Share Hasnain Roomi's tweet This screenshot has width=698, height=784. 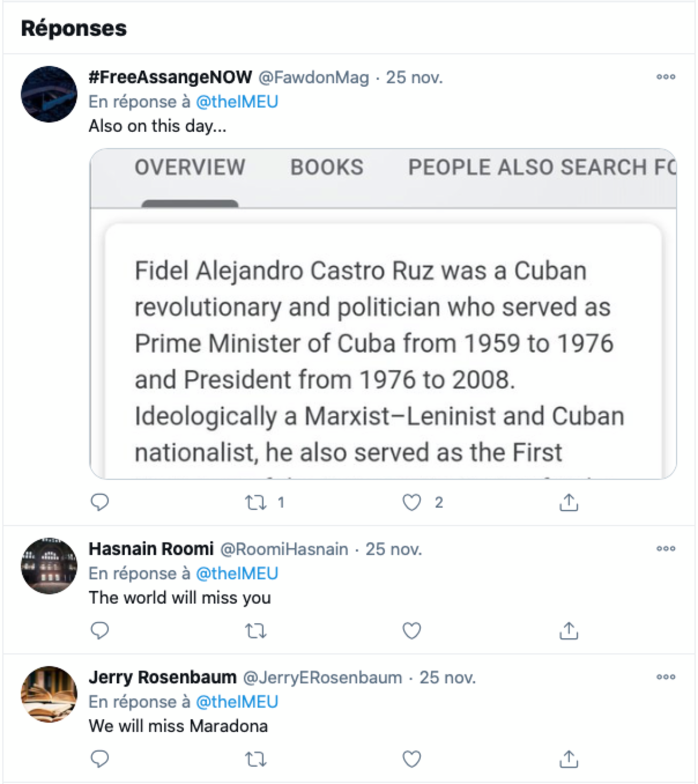tap(568, 630)
